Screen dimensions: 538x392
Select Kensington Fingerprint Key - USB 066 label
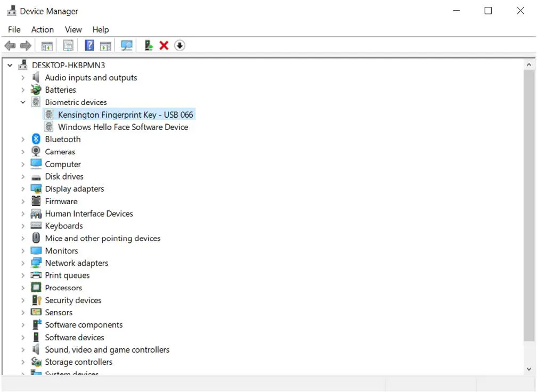pyautogui.click(x=126, y=115)
